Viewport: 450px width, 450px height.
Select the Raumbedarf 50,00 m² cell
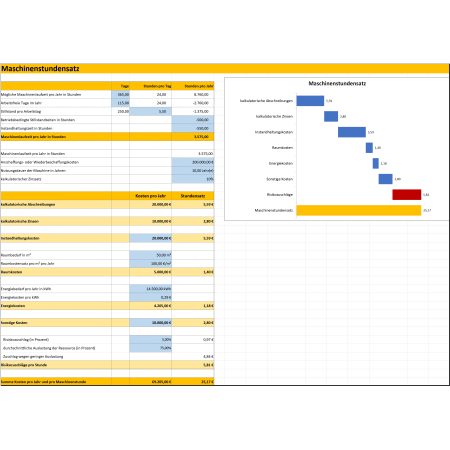tap(151, 255)
